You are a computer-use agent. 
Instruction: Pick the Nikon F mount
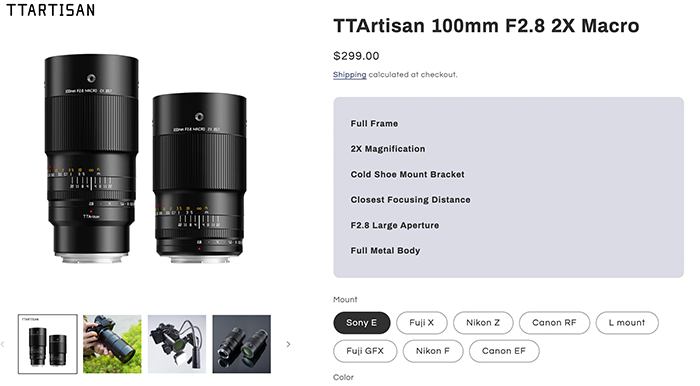tap(433, 351)
